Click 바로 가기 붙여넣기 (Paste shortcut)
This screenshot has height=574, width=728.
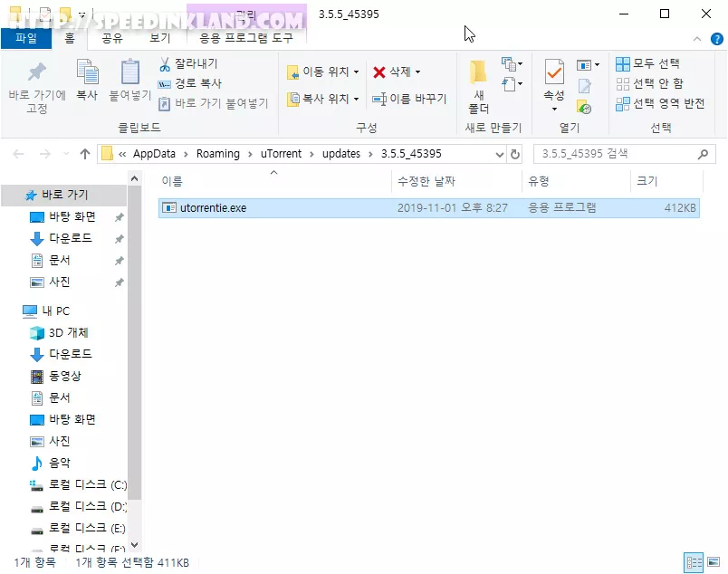[214, 103]
